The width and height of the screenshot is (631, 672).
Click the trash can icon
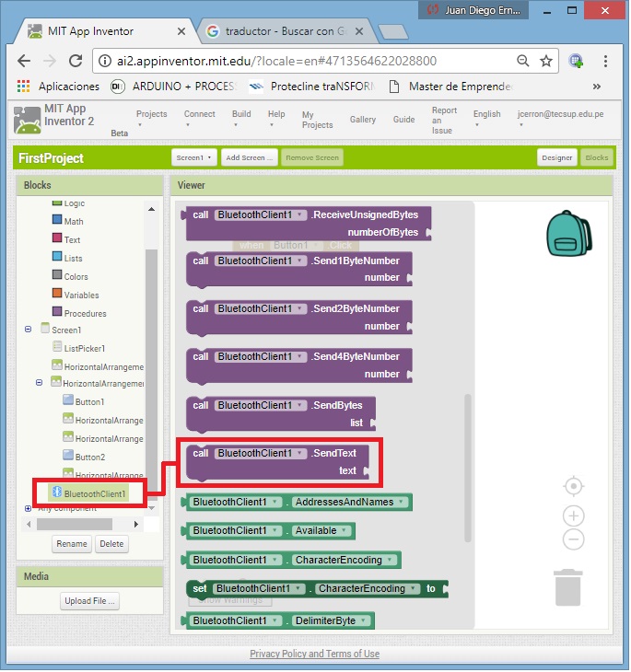point(568,587)
